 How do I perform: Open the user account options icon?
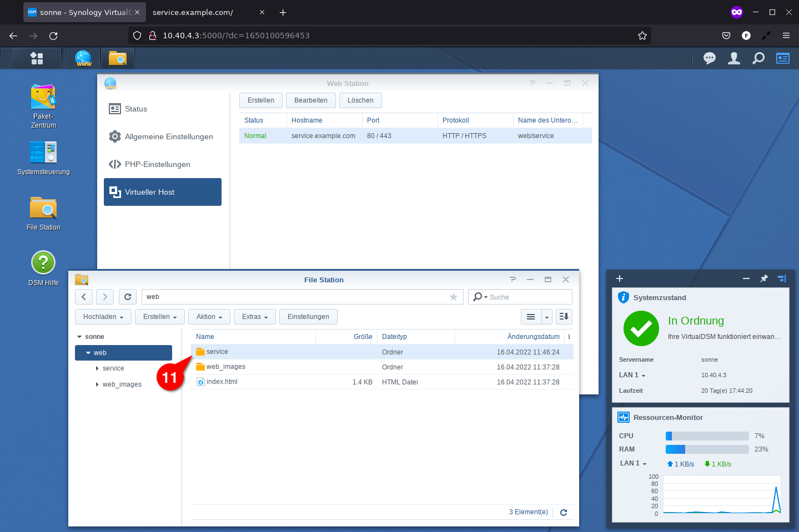point(733,58)
